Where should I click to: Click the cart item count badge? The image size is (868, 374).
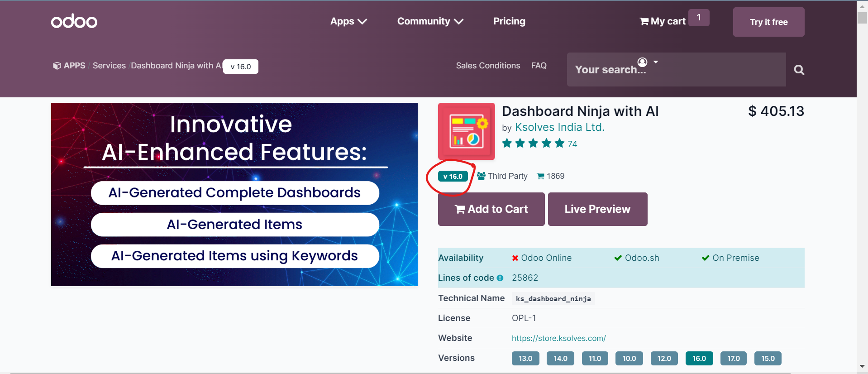point(699,18)
